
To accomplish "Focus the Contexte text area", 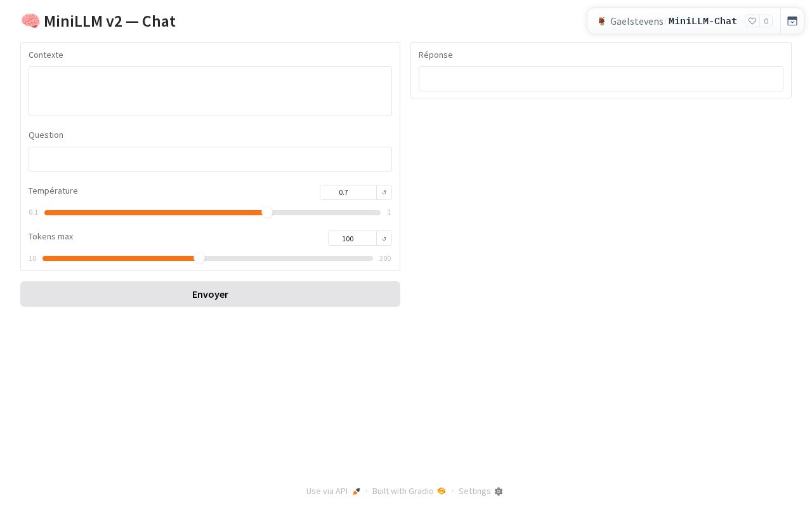I will point(210,91).
